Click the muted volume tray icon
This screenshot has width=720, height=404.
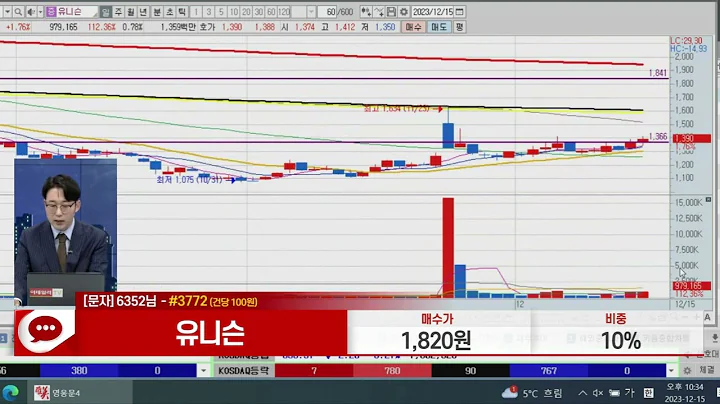598,393
